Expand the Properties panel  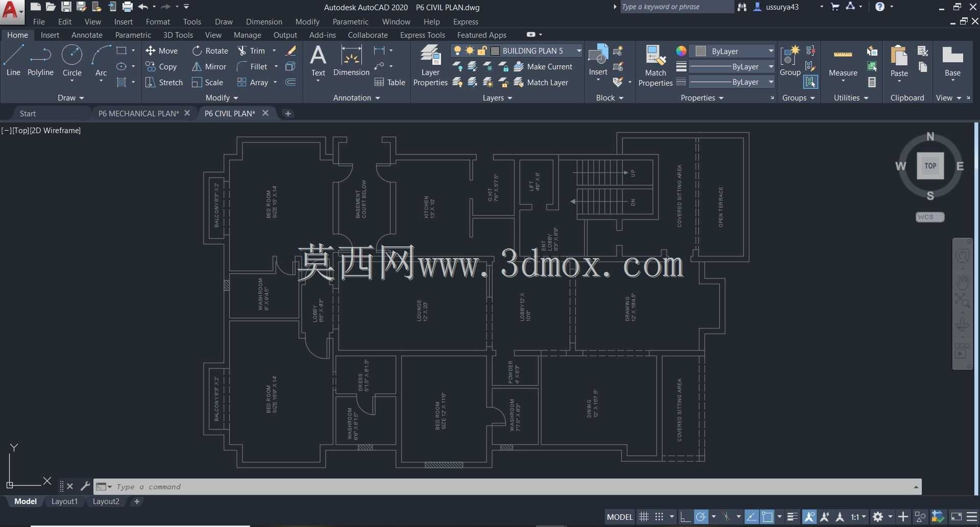click(702, 97)
